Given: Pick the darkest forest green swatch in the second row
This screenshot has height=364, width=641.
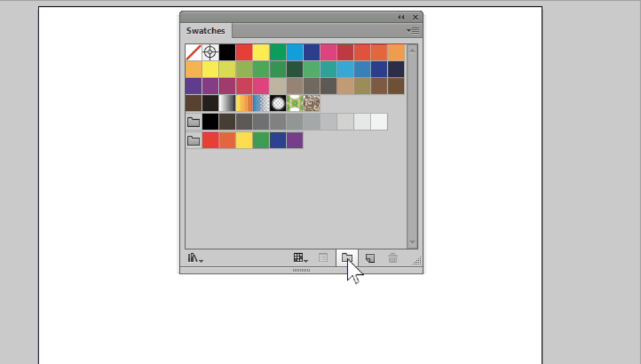Looking at the screenshot, I should [295, 69].
